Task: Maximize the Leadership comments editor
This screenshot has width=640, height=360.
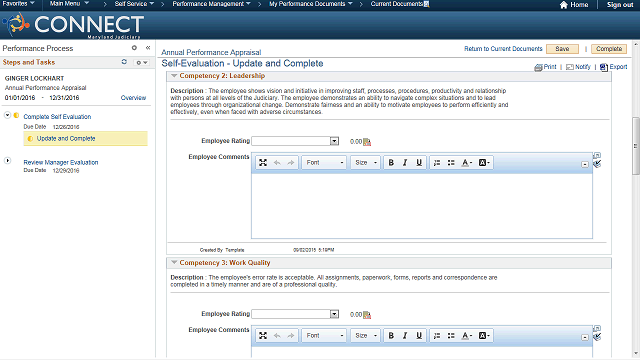Action: pyautogui.click(x=263, y=162)
